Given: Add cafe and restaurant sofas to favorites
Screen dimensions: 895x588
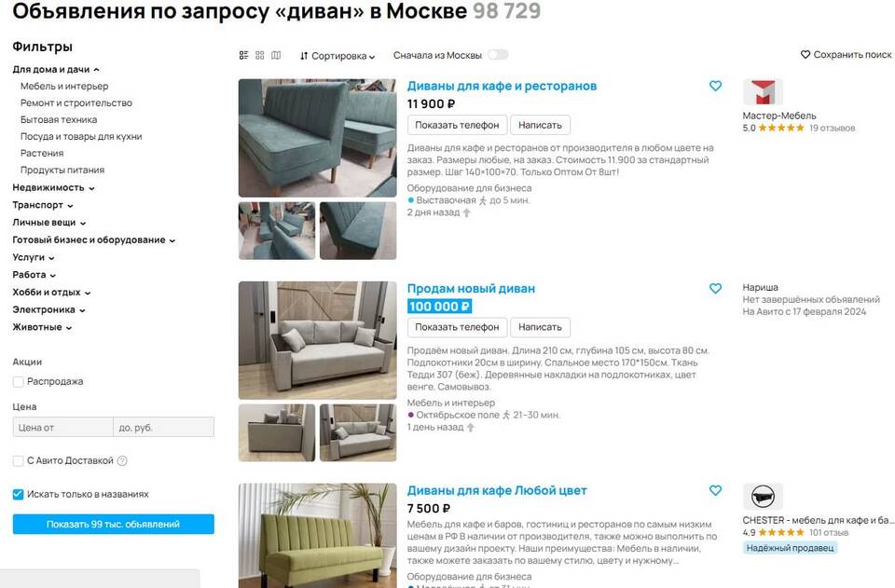Looking at the screenshot, I should [715, 86].
